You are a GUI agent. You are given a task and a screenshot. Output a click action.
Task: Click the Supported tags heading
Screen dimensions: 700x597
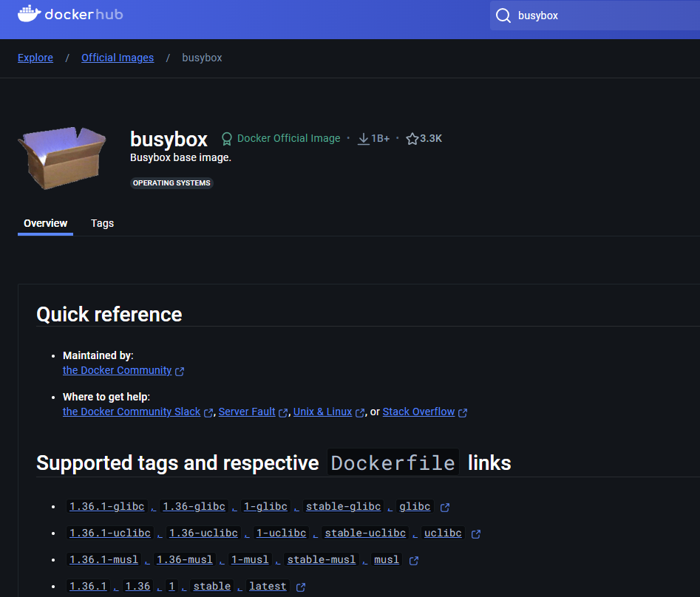[x=273, y=463]
